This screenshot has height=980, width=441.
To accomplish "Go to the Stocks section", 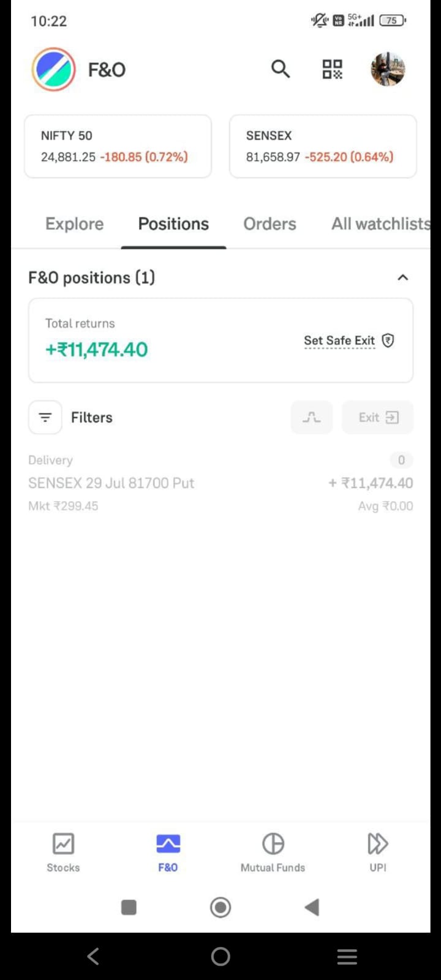I will (63, 851).
